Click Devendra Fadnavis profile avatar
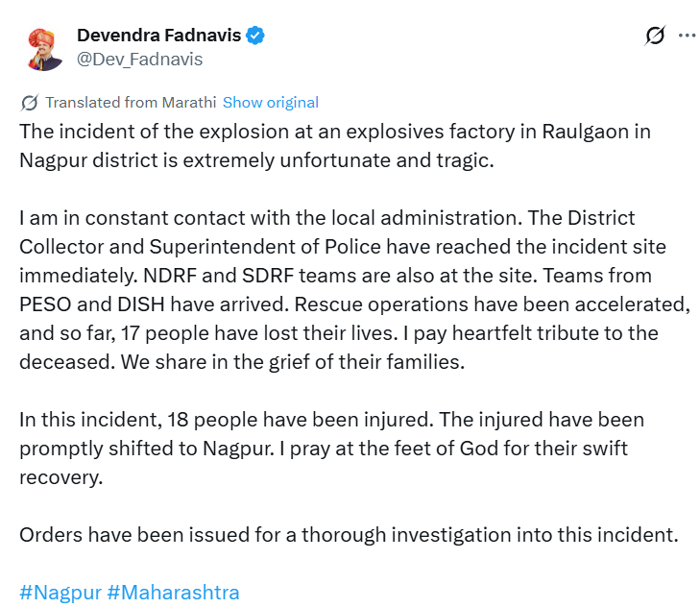Viewport: 700px width, 608px height. (40, 47)
